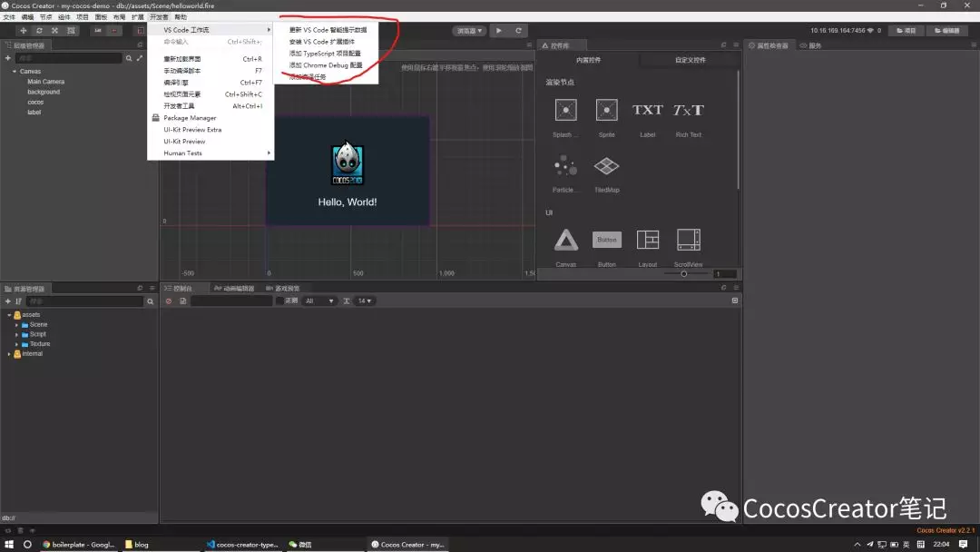
Task: Click the Cocos logo in scene
Action: (x=347, y=163)
